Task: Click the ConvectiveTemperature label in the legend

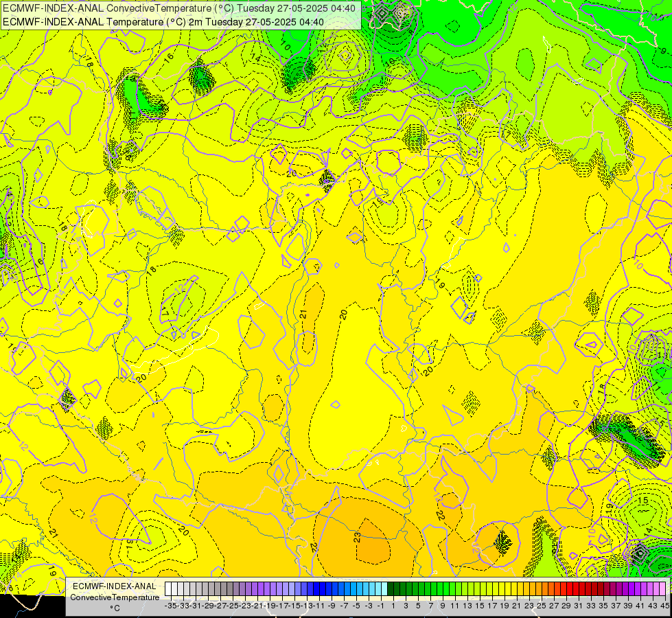Action: coord(115,597)
